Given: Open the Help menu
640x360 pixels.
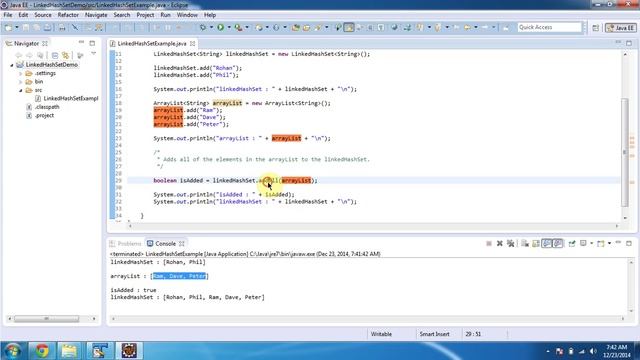Looking at the screenshot, I should point(210,15).
